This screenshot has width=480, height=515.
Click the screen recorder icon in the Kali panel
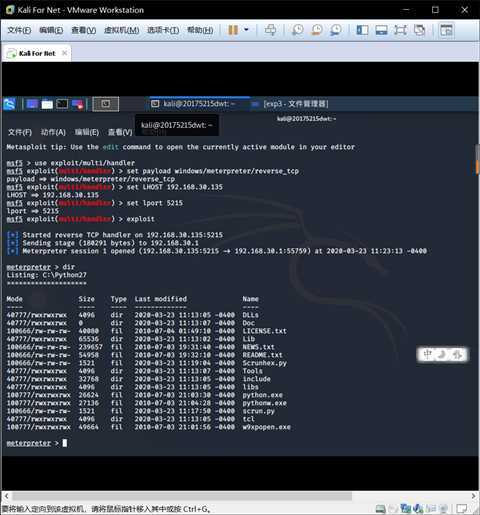point(78,104)
